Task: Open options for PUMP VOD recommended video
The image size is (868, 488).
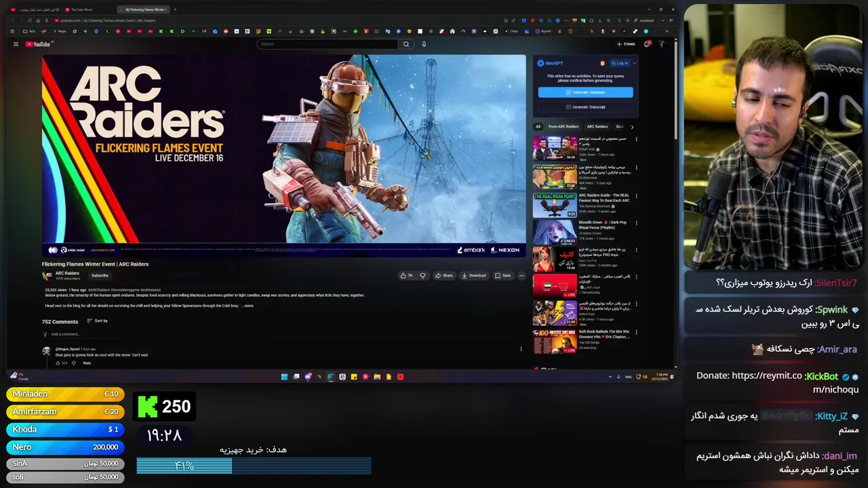Action: [636, 140]
